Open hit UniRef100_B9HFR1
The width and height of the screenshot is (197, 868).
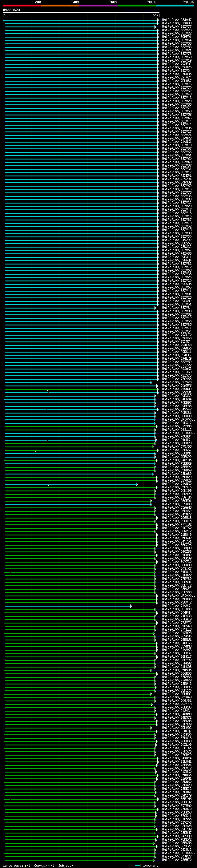[176, 37]
